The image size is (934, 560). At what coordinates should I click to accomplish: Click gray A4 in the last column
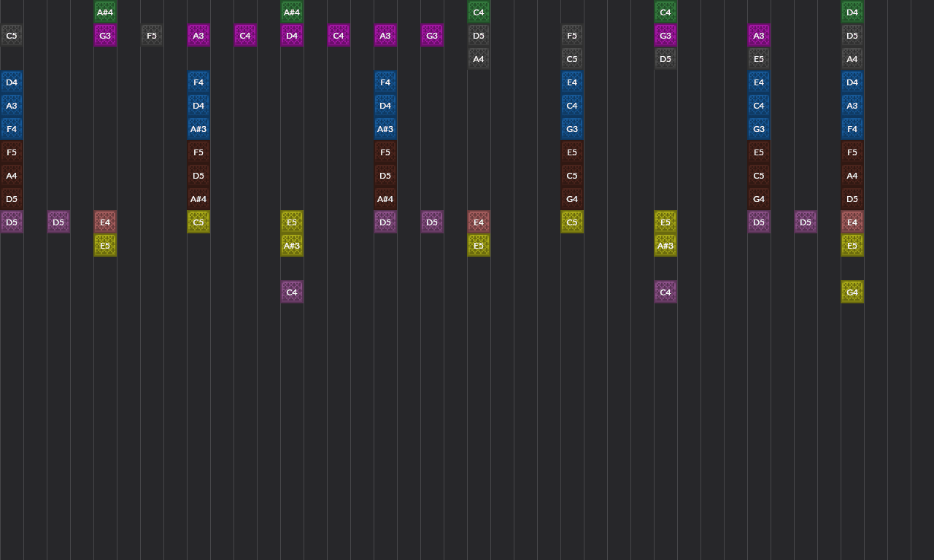(x=852, y=58)
